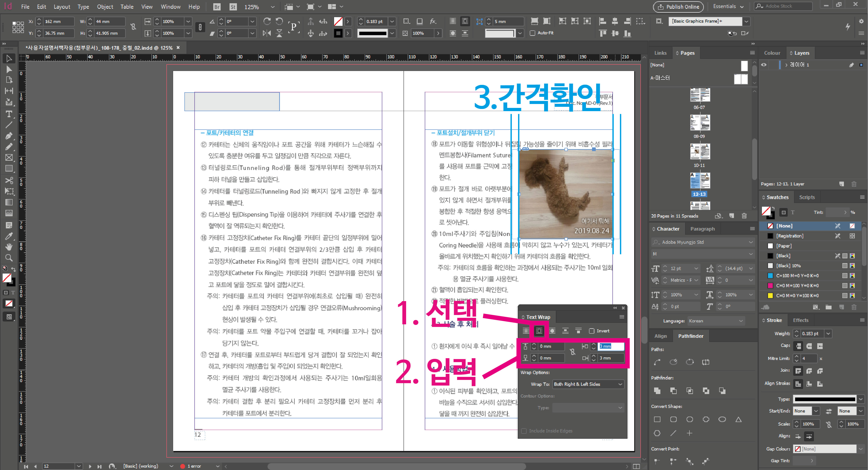This screenshot has width=868, height=470.
Task: Expand layer 레이어 1 disclosure arrow
Action: [786, 65]
